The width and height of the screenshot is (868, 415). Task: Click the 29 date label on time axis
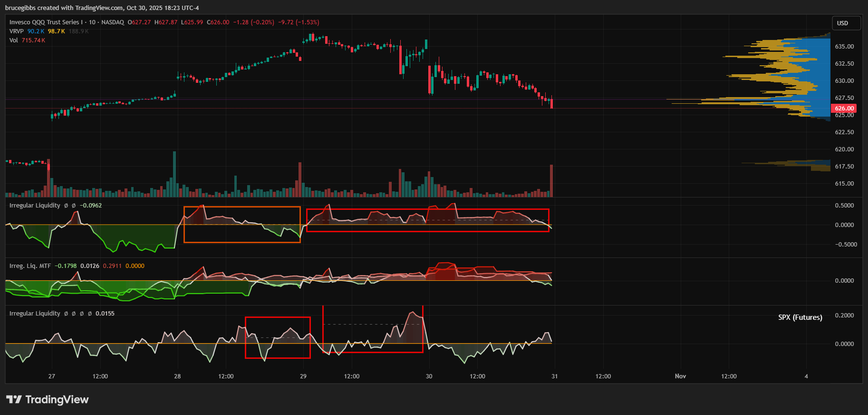(303, 376)
